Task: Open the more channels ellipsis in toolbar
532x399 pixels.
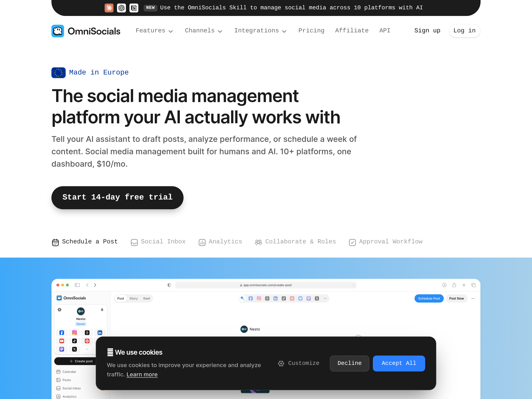Action: pos(325,298)
